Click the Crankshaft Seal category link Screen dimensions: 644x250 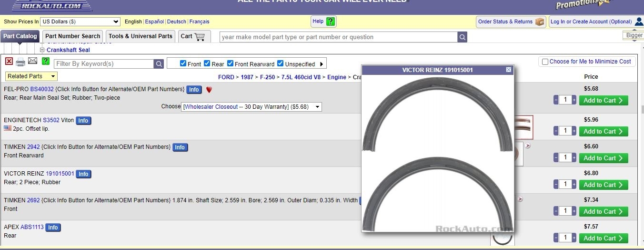click(68, 50)
